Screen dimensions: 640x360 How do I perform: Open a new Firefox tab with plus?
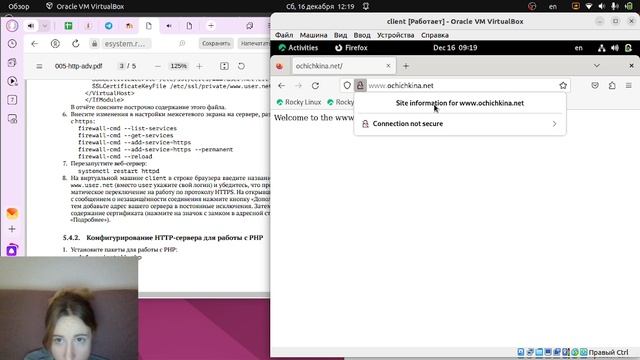406,66
